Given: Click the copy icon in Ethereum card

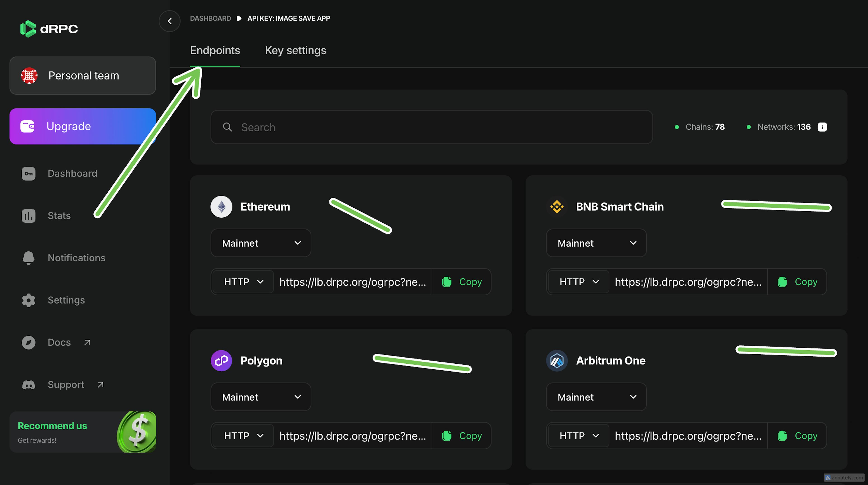Looking at the screenshot, I should pos(447,282).
